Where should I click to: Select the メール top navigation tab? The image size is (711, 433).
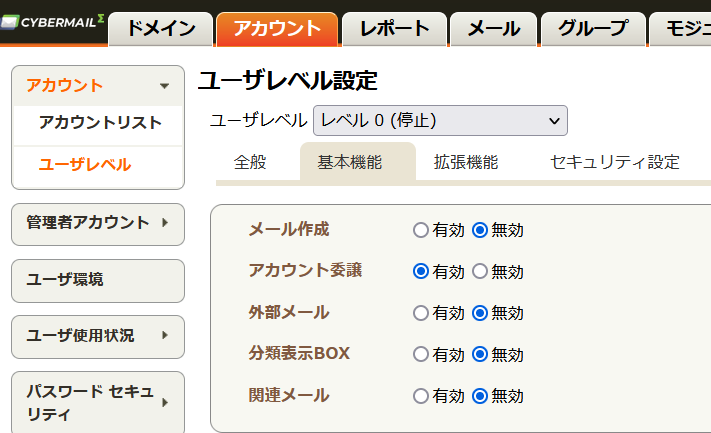(494, 29)
